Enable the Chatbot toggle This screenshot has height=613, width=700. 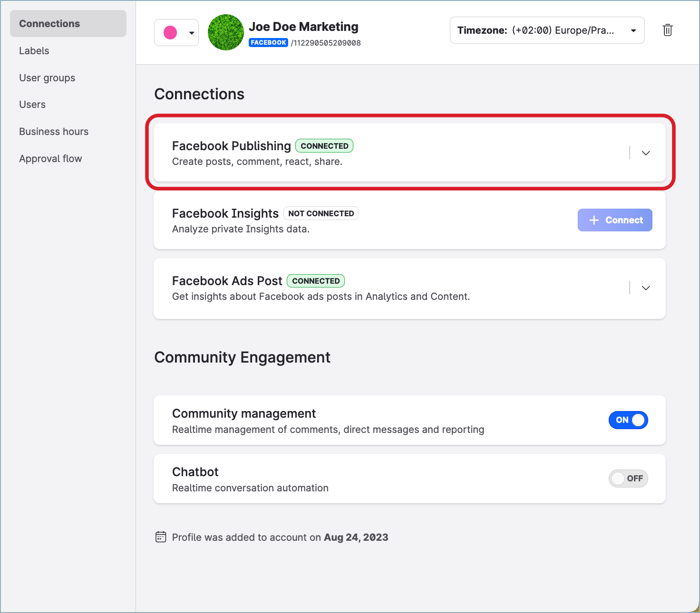click(x=628, y=479)
